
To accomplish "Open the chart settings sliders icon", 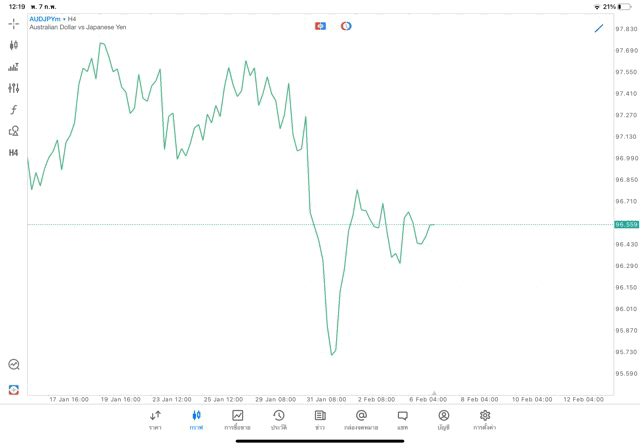I will [x=14, y=88].
